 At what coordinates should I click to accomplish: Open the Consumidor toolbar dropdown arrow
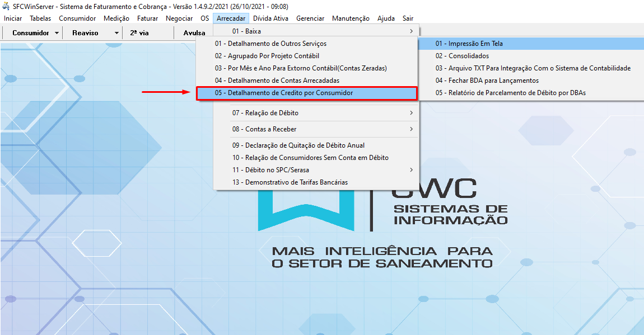(x=57, y=33)
